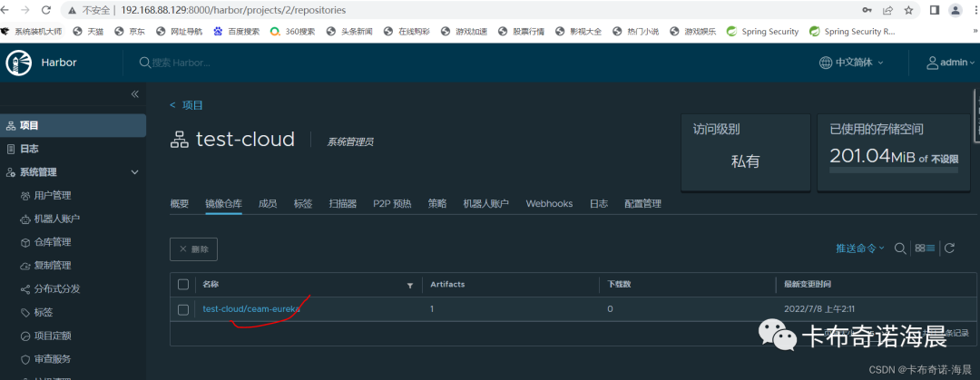Image resolution: width=980 pixels, height=380 pixels.
Task: Open 系统装机大师 bookmark
Action: click(32, 31)
